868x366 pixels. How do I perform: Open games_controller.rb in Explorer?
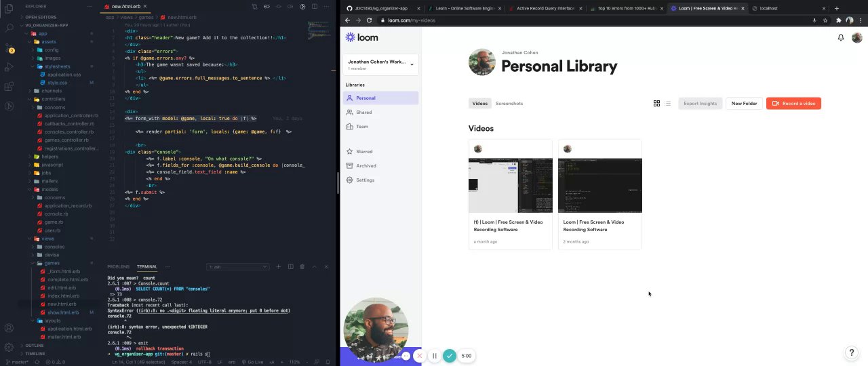(x=66, y=140)
